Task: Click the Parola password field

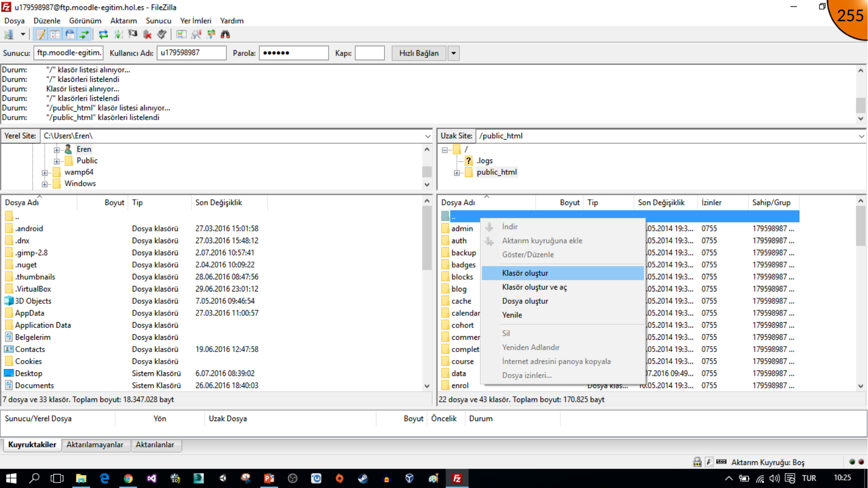Action: [x=294, y=53]
